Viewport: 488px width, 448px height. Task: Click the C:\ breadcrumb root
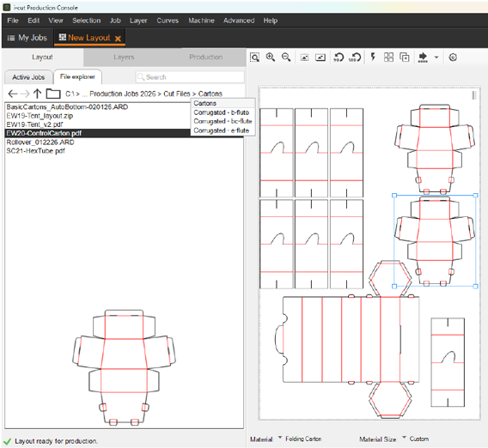[70, 94]
